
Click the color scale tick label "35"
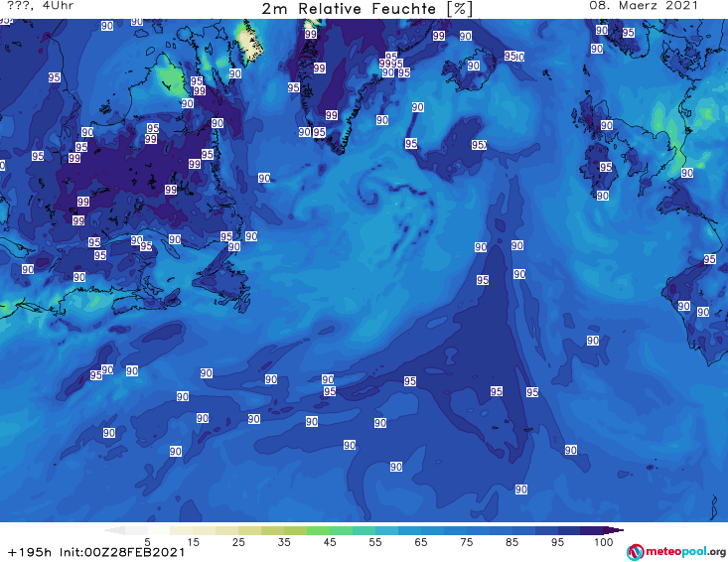tap(284, 542)
